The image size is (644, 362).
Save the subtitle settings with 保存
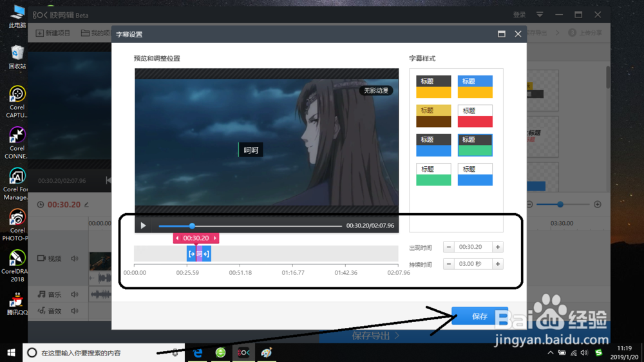pyautogui.click(x=479, y=316)
